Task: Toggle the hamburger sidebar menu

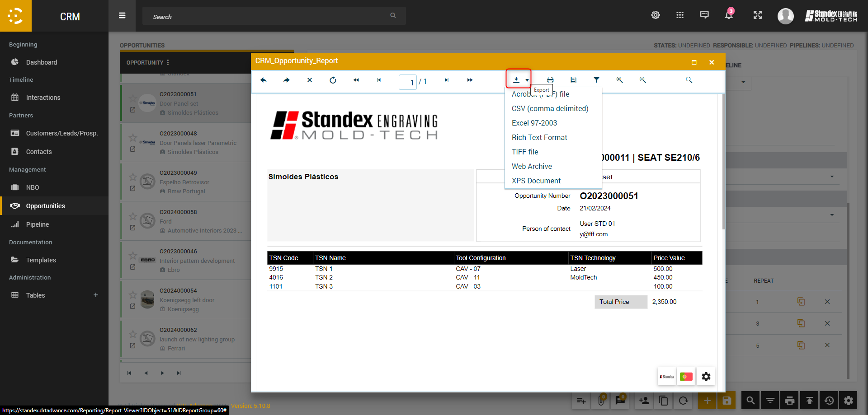Action: [122, 16]
